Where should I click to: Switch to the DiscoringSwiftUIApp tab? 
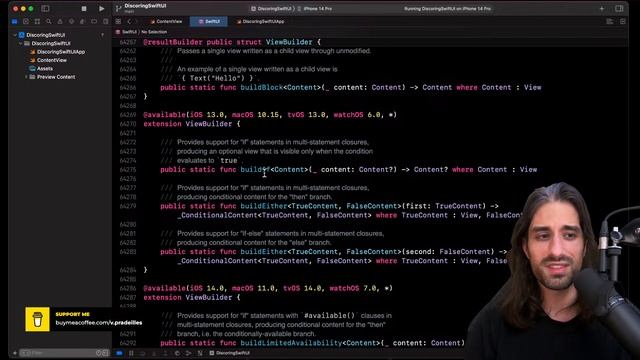point(260,21)
